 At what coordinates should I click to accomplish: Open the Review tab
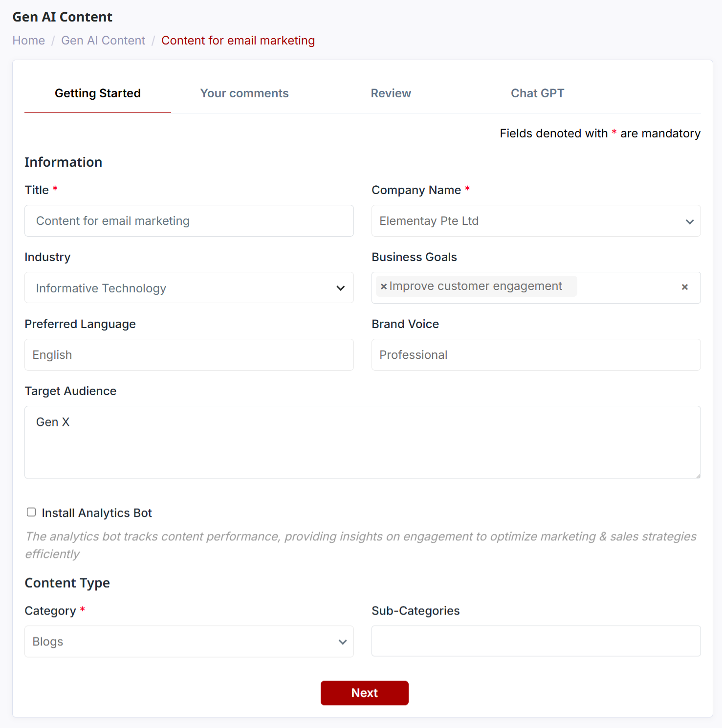[391, 93]
